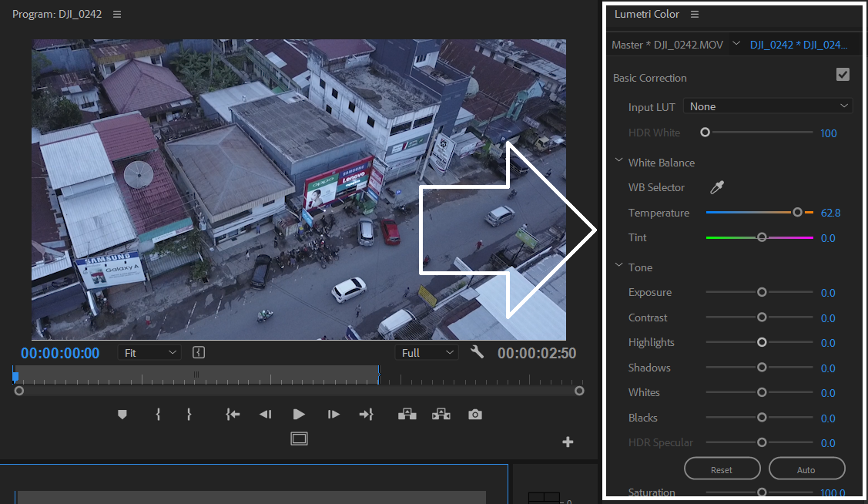Viewport: 868px width, 504px height.
Task: Click the Step Forward playback icon
Action: tap(333, 414)
